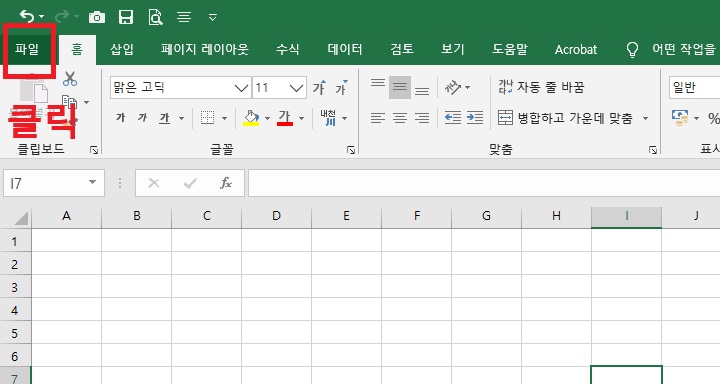This screenshot has width=720, height=384.
Task: Click the cell borders icon
Action: coord(208,118)
